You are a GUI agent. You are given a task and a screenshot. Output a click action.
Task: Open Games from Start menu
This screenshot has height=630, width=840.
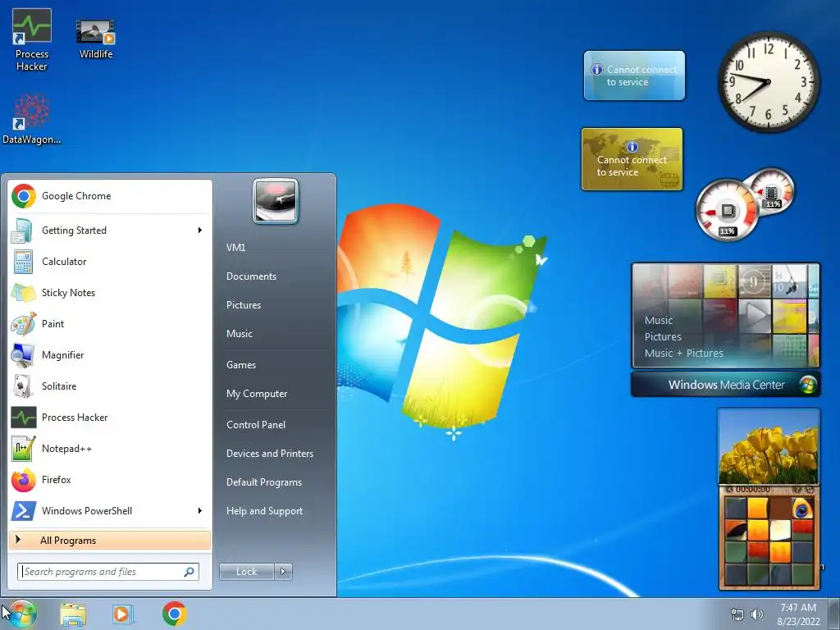(x=274, y=365)
